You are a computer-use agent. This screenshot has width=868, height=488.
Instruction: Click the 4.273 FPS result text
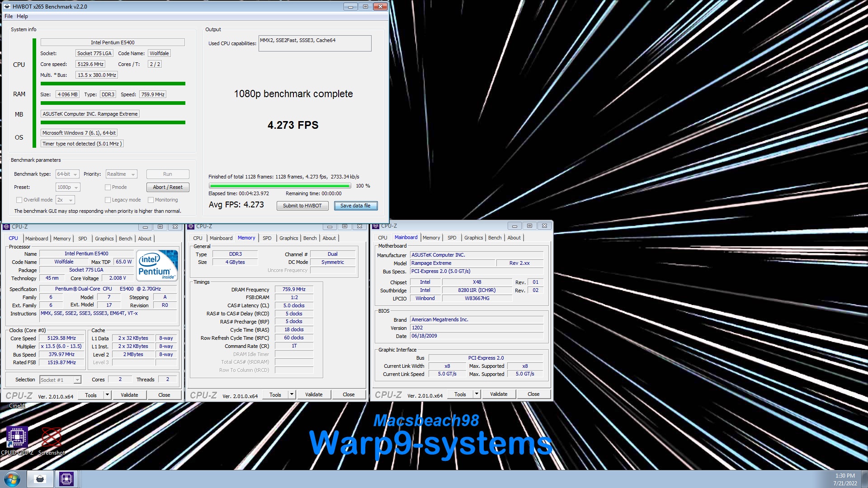(293, 125)
